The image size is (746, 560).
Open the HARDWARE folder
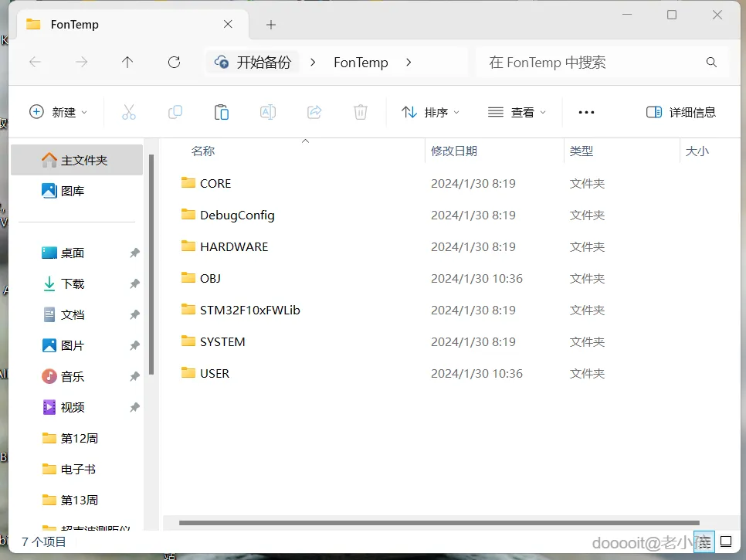point(233,246)
